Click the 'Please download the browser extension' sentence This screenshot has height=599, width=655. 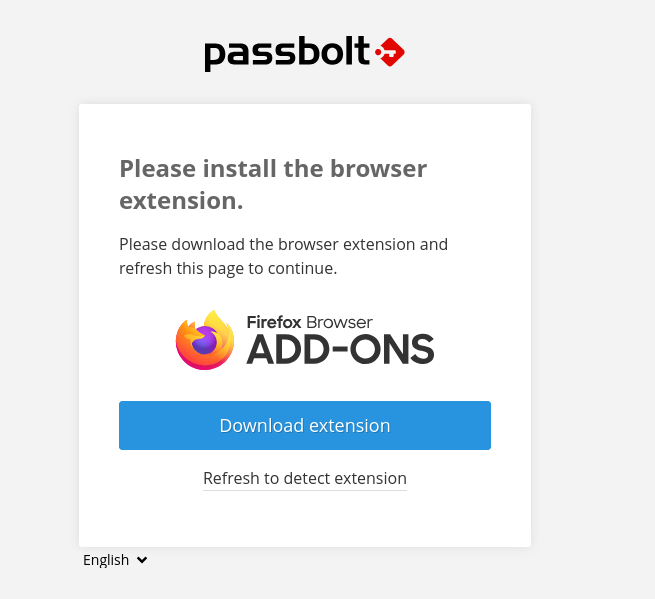coord(283,244)
